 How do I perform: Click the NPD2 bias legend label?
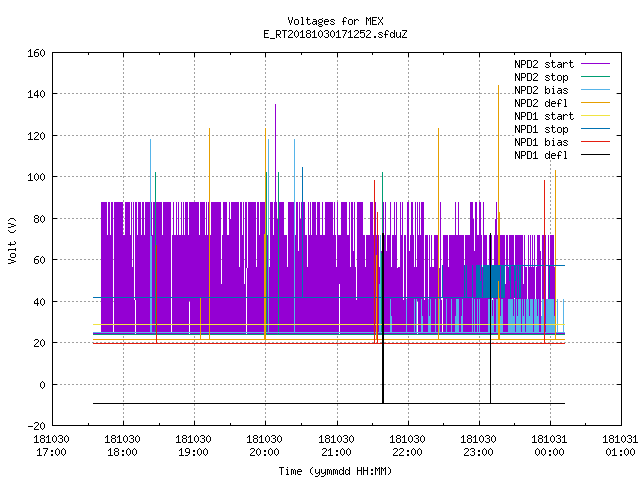(541, 90)
